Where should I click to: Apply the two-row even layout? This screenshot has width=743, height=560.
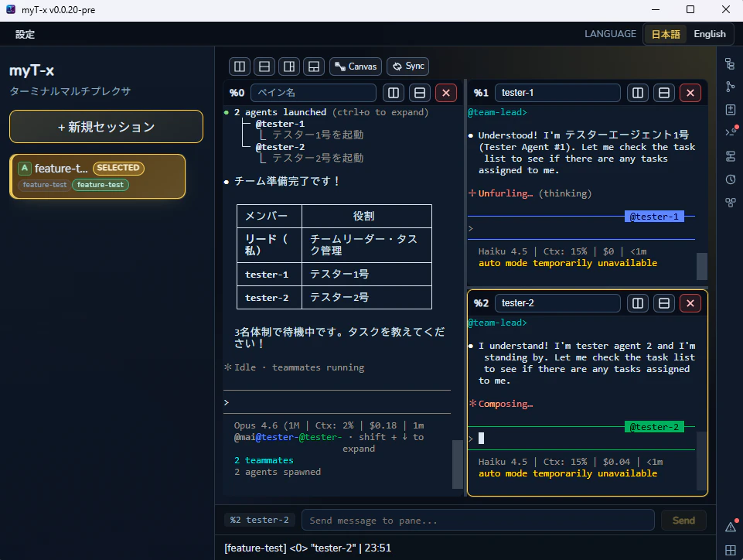(264, 67)
